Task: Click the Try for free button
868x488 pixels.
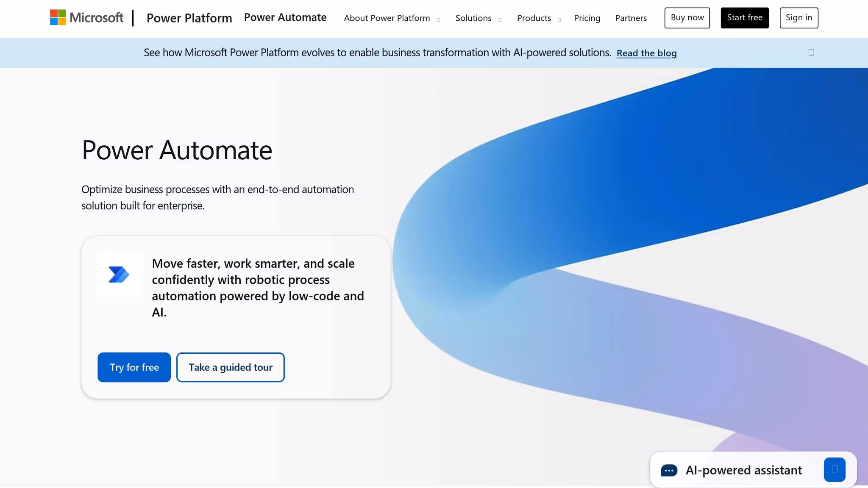Action: pyautogui.click(x=134, y=367)
